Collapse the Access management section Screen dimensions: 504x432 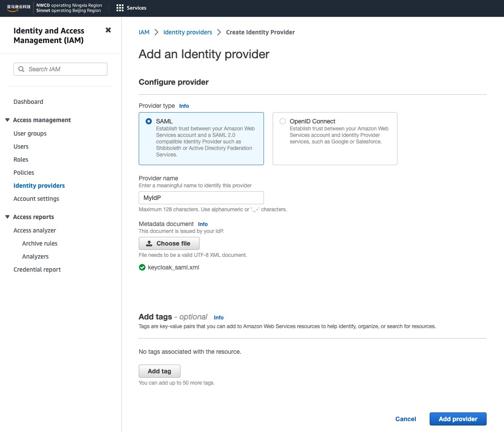(7, 120)
